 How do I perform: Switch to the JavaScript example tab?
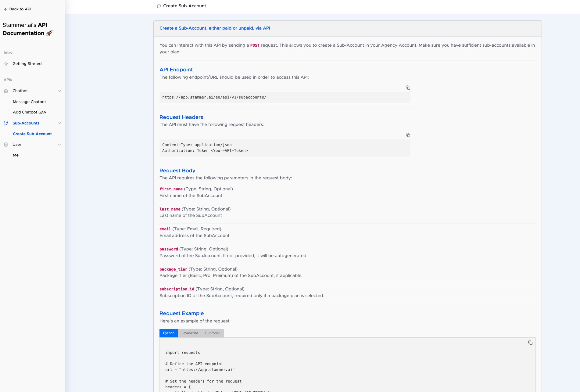tap(189, 333)
